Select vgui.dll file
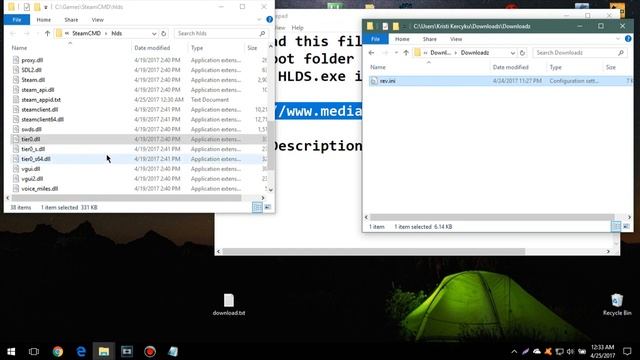This screenshot has height=360, width=640. (31, 169)
